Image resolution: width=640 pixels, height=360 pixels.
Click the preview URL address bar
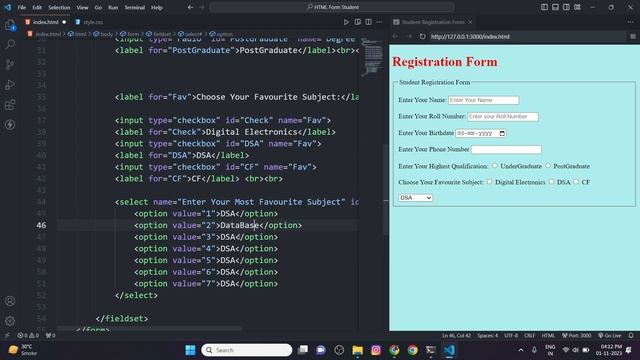point(527,36)
